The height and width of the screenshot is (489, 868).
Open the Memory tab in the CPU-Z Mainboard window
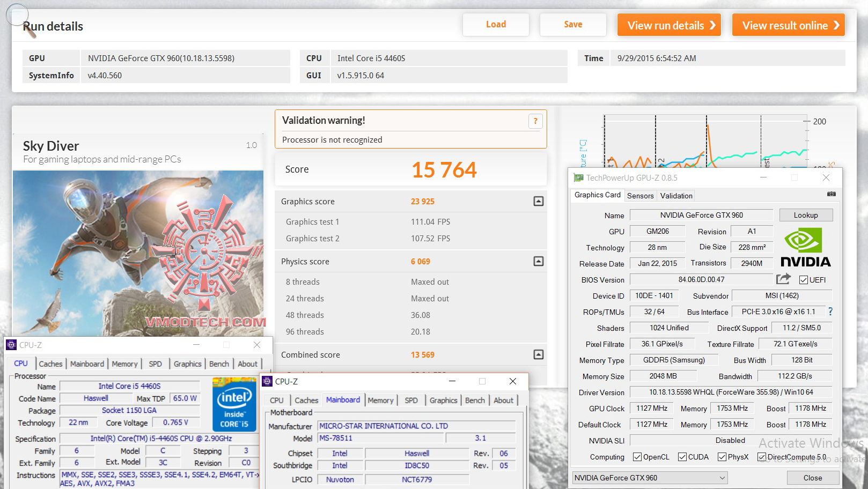pos(380,400)
